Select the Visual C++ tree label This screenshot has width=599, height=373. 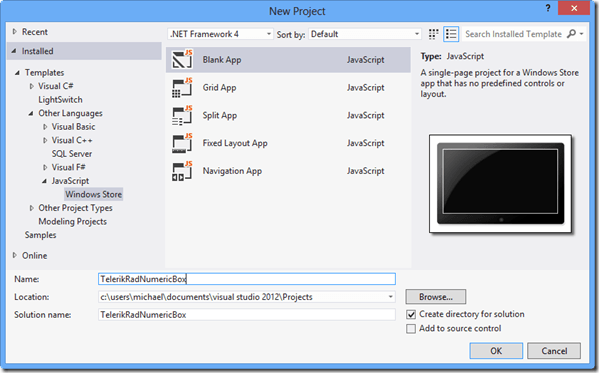pos(72,140)
